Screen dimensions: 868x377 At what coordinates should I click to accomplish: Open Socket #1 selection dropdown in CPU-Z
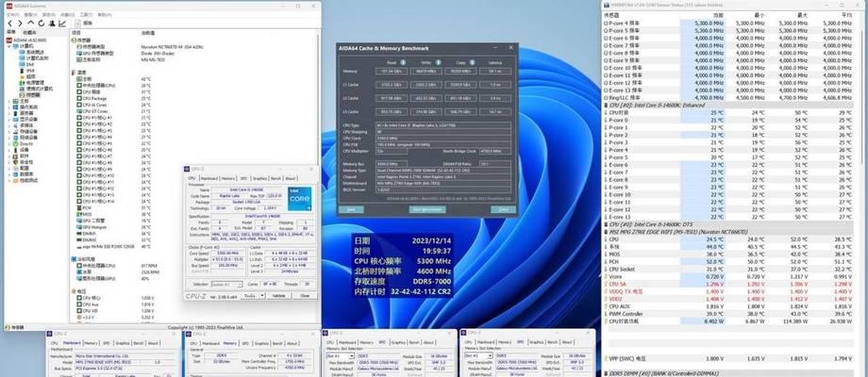(x=227, y=284)
